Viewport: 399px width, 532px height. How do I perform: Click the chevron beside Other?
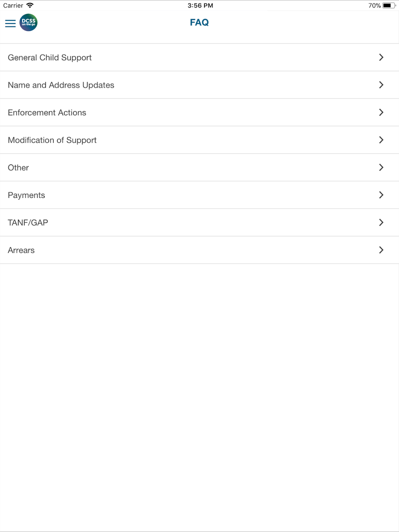click(x=381, y=167)
